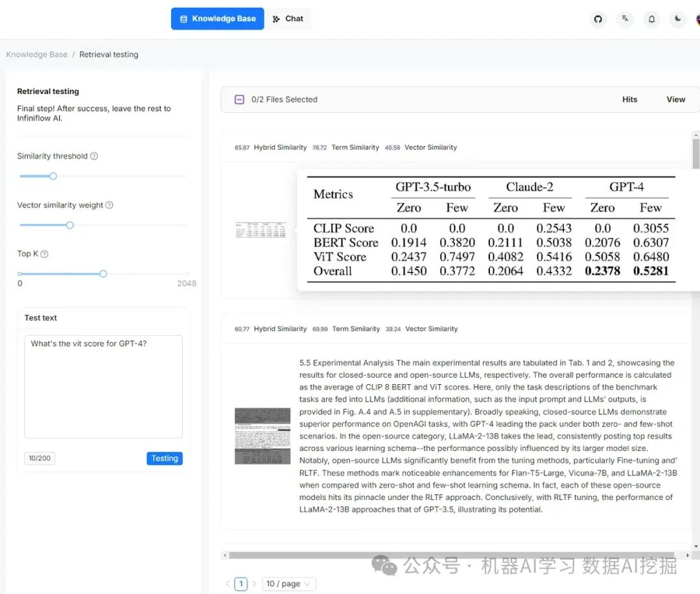Click the Retrieval testing breadcrumb
Viewport: 700px width, 594px height.
pos(108,54)
